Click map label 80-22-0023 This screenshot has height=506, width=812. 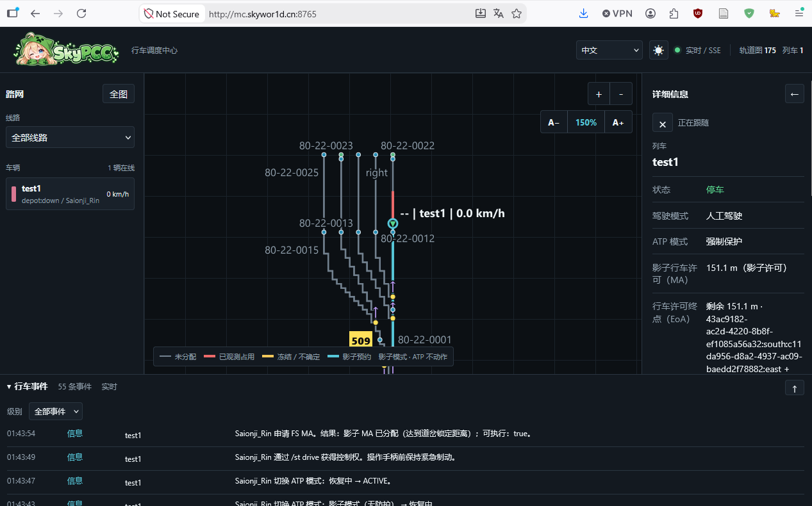click(x=326, y=145)
